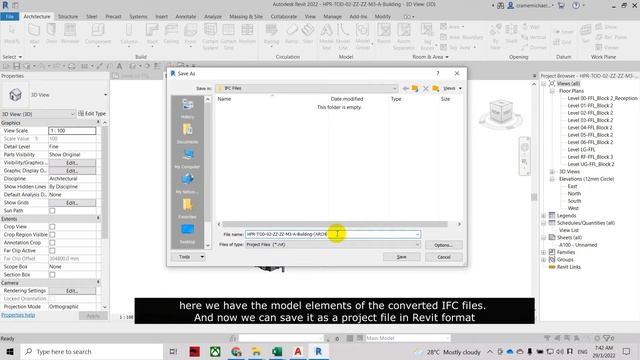The image size is (640, 360).
Task: Open Windows Start menu
Action: coord(10,351)
